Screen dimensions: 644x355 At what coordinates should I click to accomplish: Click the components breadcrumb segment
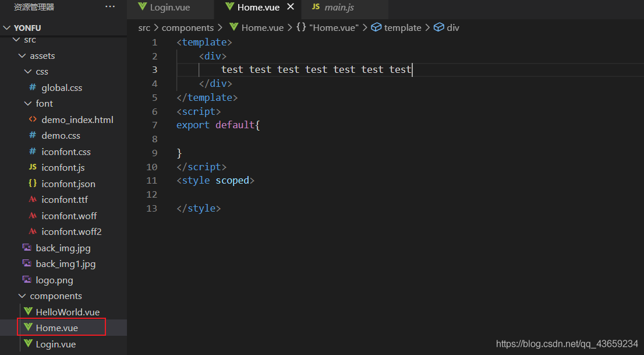click(187, 27)
